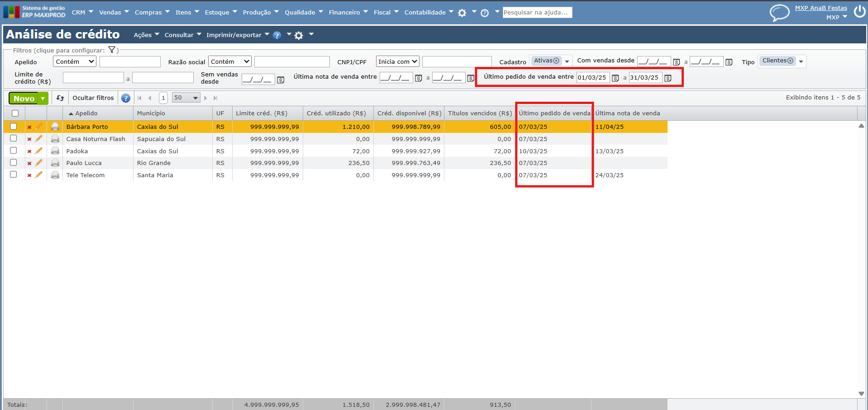Open calendar for Último pedido de venda end date
The image size is (868, 410).
coord(668,78)
